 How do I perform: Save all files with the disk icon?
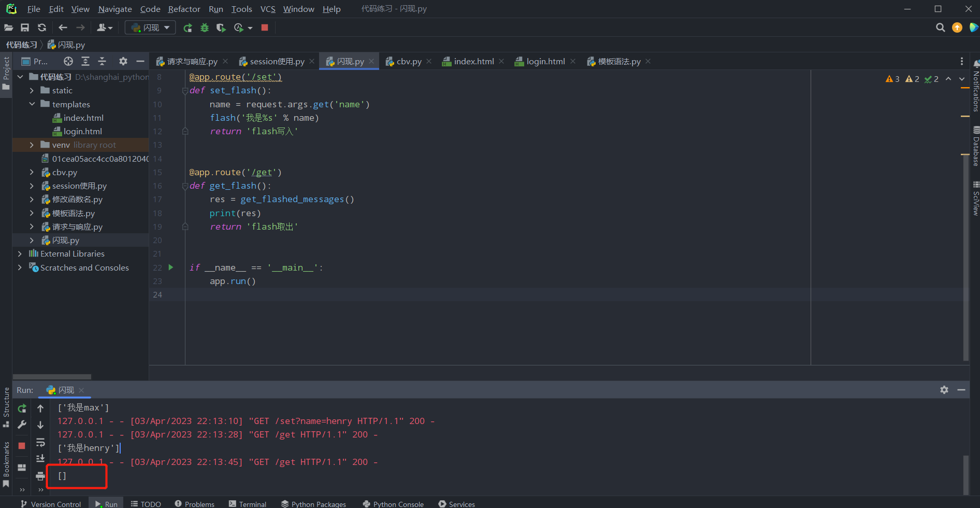pos(25,27)
